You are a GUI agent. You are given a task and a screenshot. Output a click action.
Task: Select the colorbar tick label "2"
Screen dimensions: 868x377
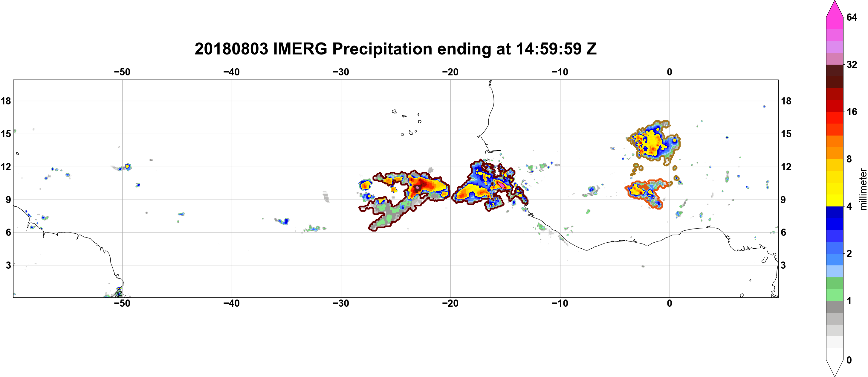(x=849, y=253)
